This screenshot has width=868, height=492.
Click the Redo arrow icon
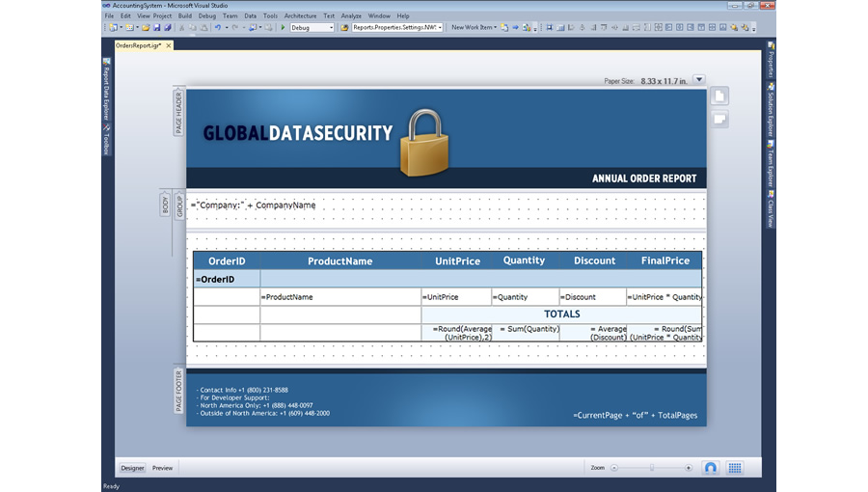(x=235, y=27)
